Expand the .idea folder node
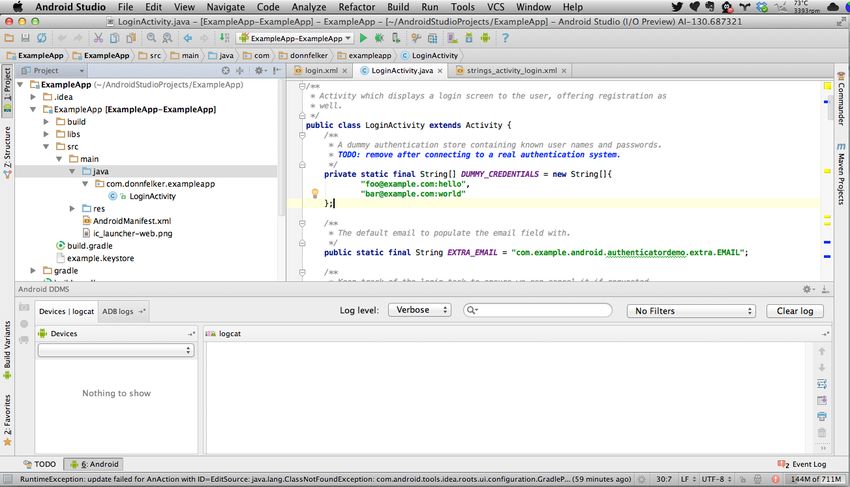Screen dimensions: 850x487 click(33, 97)
